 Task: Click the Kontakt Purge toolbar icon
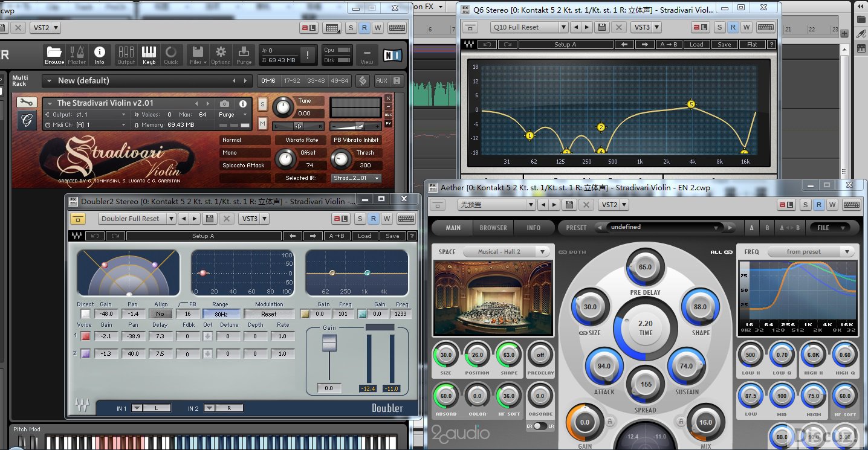244,55
